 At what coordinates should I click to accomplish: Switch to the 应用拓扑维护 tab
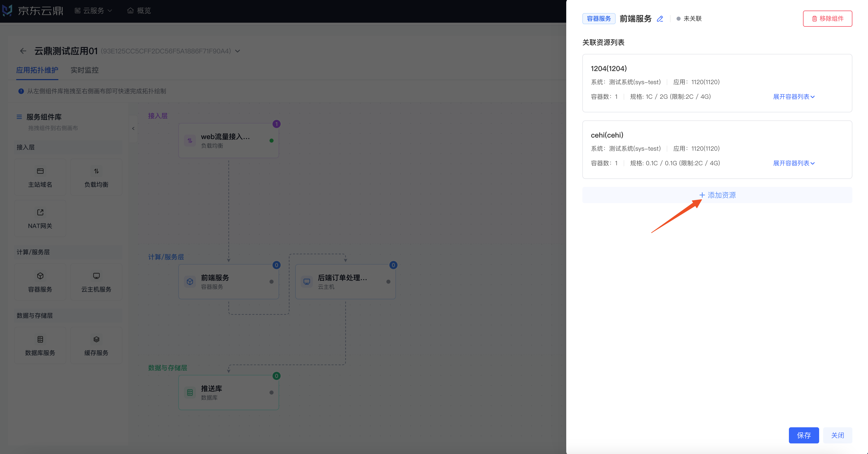(x=37, y=70)
